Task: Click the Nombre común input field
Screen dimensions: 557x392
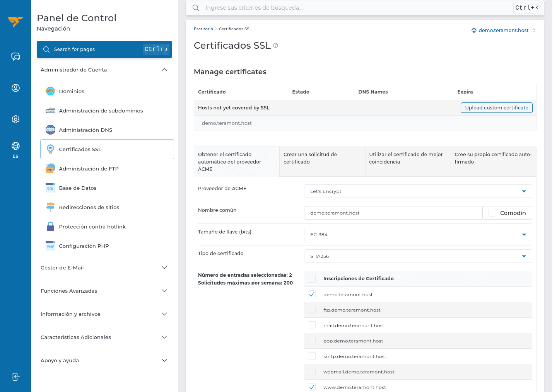Action: [x=393, y=213]
